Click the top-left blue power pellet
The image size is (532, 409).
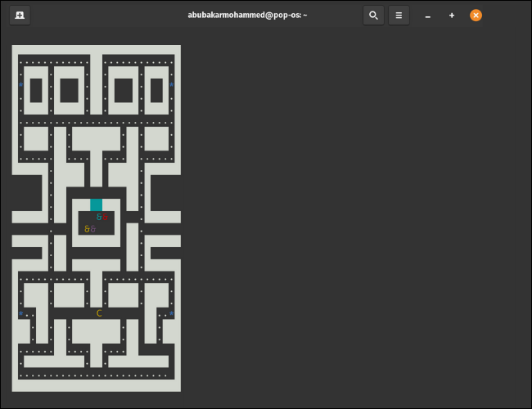[x=21, y=84]
